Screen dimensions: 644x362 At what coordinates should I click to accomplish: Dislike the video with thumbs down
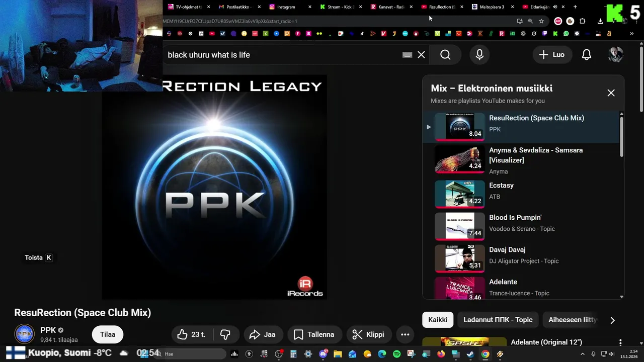(225, 334)
